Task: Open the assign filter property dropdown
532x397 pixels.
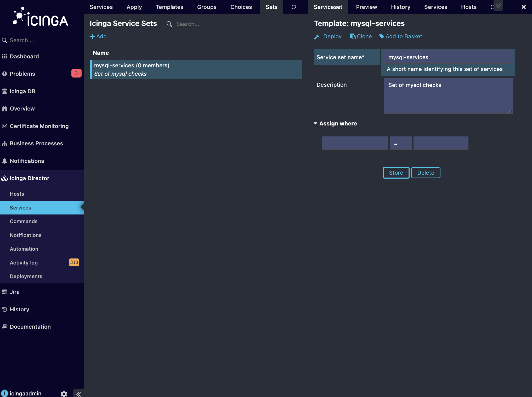Action: tap(355, 143)
